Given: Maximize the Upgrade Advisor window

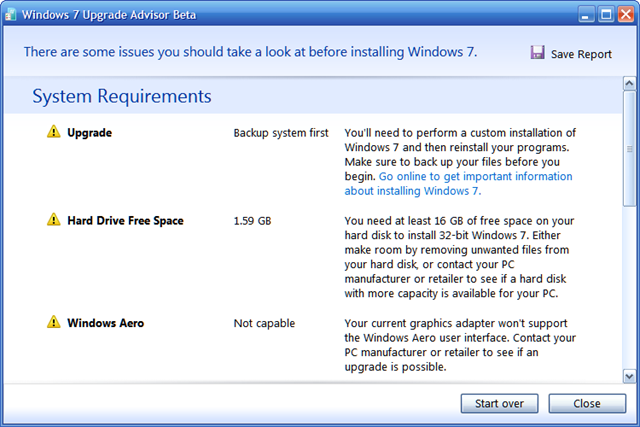Looking at the screenshot, I should click(x=606, y=15).
